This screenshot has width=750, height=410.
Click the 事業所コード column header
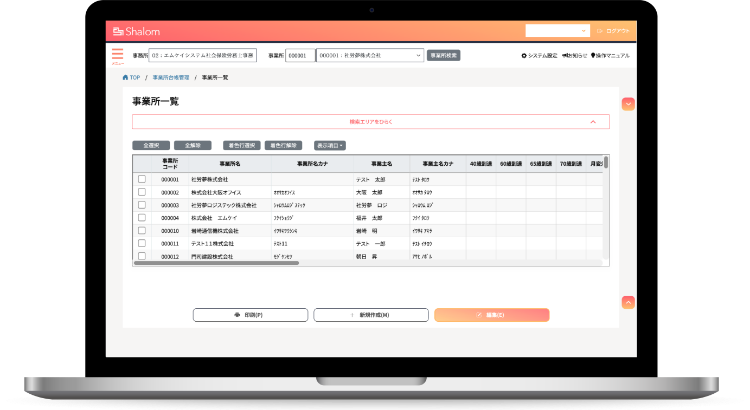[170, 164]
